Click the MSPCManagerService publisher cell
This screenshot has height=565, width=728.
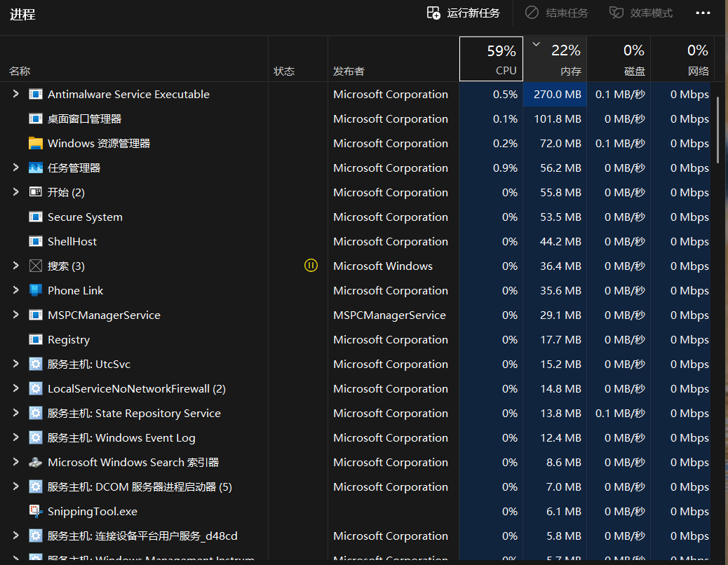tap(389, 315)
